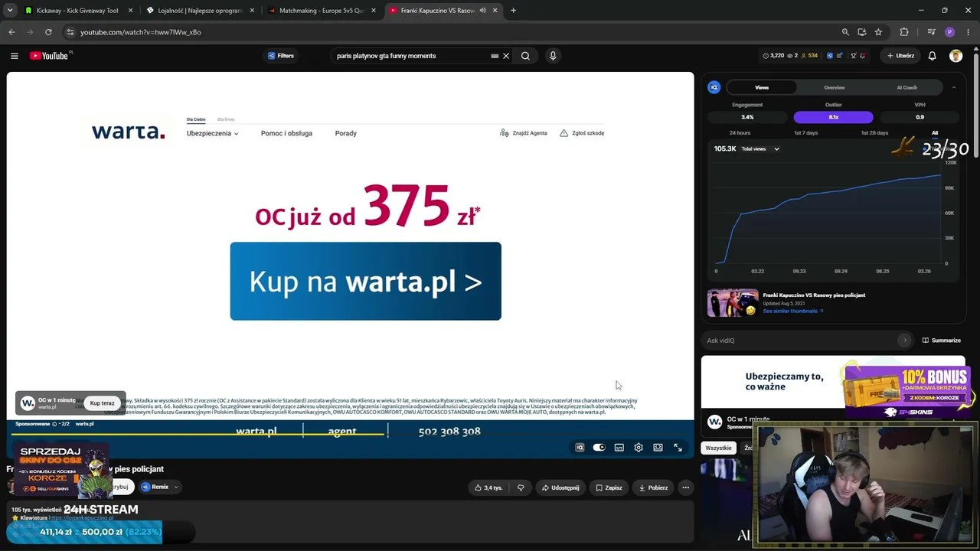Switch to the Overview tab in vidIQ
This screenshot has height=551, width=980.
pos(835,87)
